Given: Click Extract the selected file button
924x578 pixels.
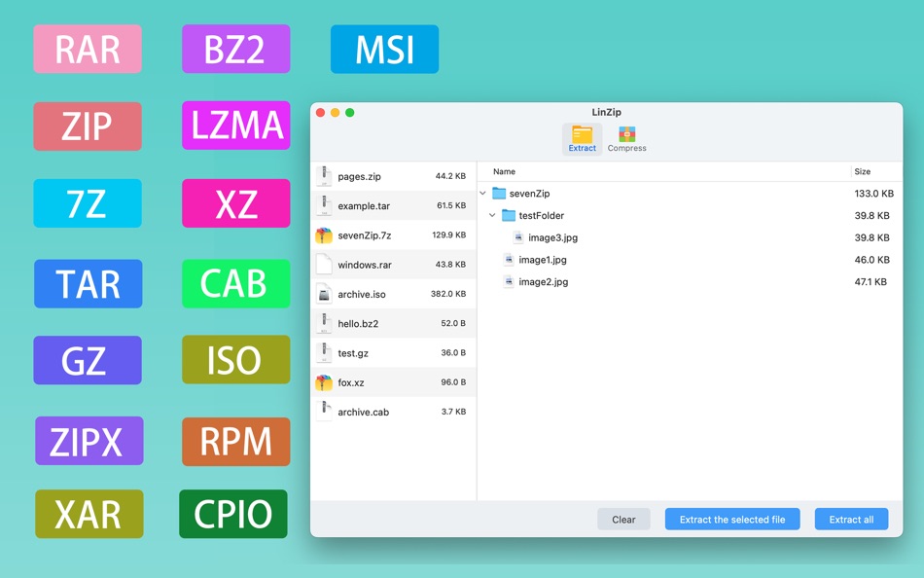Looking at the screenshot, I should pyautogui.click(x=732, y=519).
